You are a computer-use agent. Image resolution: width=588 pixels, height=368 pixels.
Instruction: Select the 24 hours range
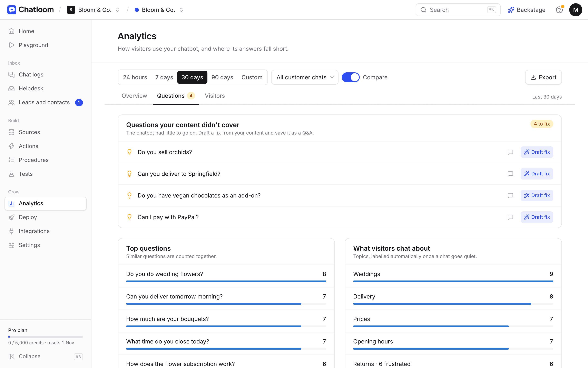(x=135, y=77)
